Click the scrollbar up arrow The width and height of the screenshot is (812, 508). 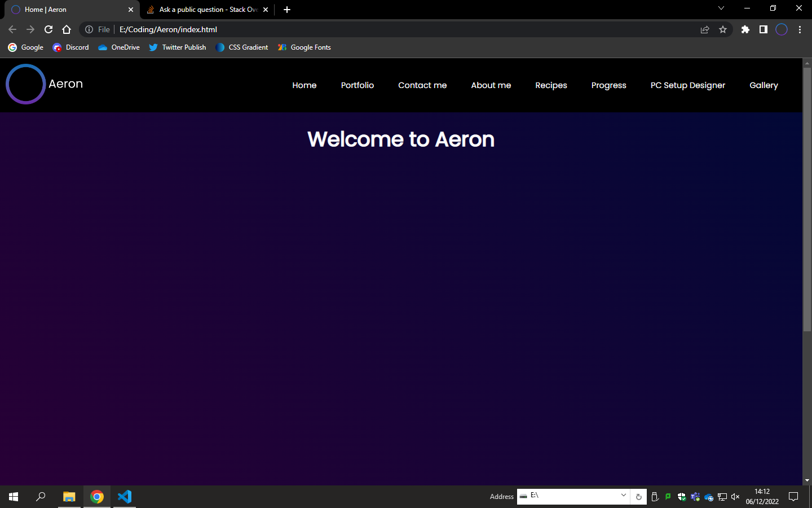[807, 63]
